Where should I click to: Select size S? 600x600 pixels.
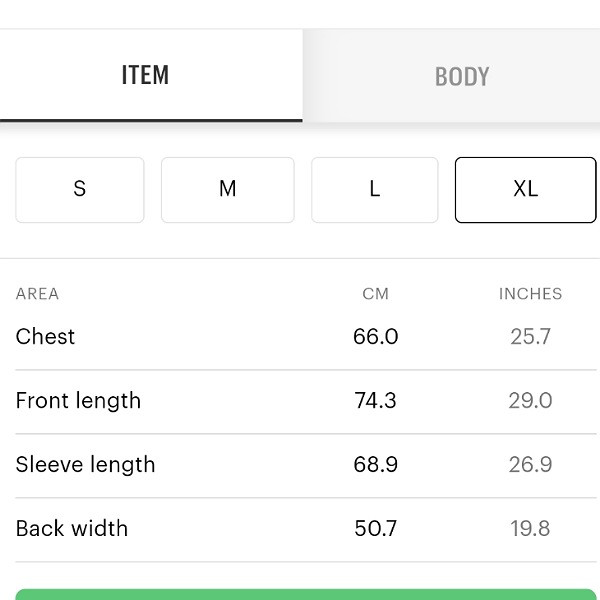(80, 189)
